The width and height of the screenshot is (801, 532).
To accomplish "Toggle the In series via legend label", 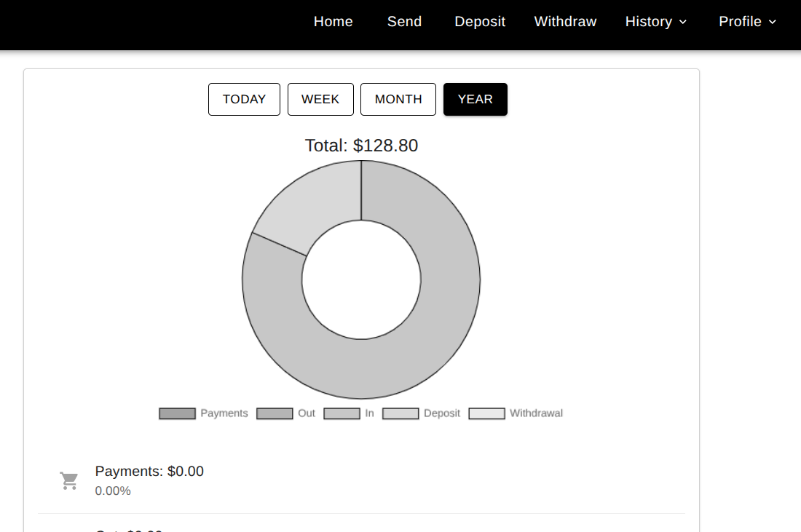I will pyautogui.click(x=369, y=413).
